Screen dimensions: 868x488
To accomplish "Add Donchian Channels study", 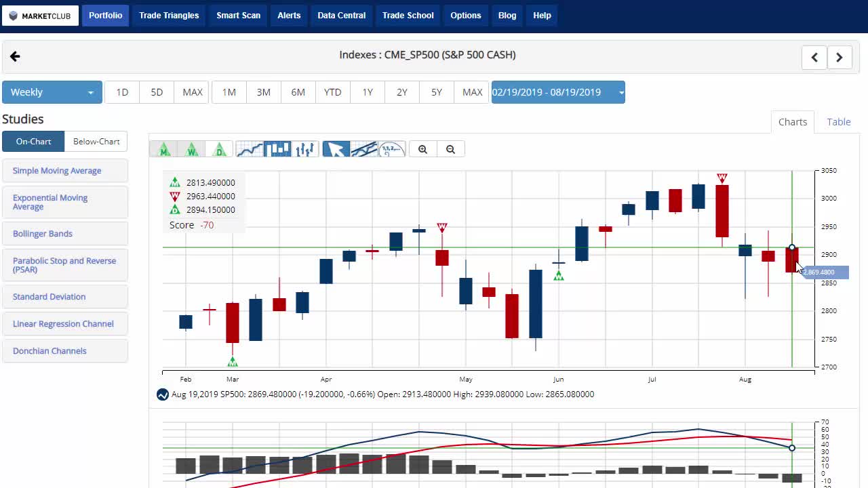I will (65, 351).
